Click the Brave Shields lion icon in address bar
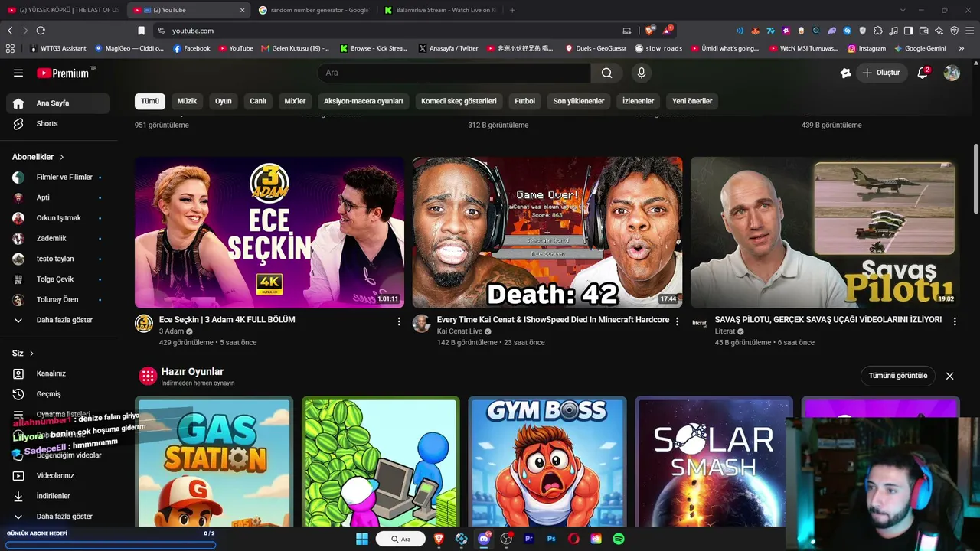 pos(649,31)
